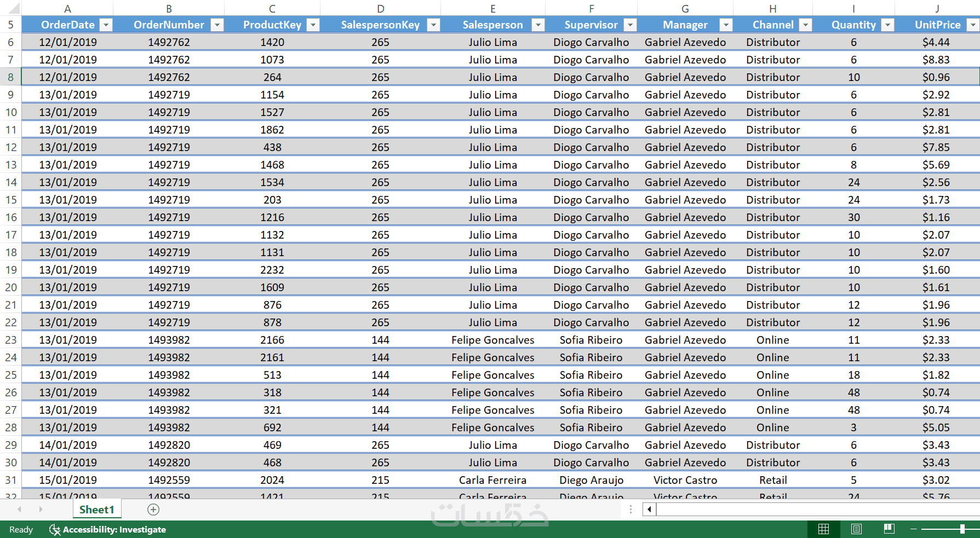Select unit price $5.05 cell
This screenshot has width=980, height=538.
click(936, 427)
